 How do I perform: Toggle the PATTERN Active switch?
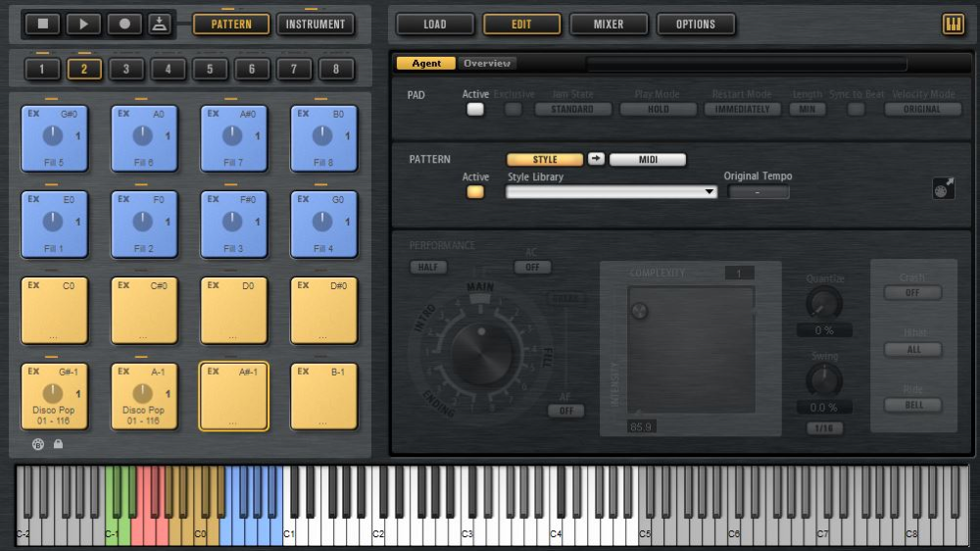tap(475, 192)
